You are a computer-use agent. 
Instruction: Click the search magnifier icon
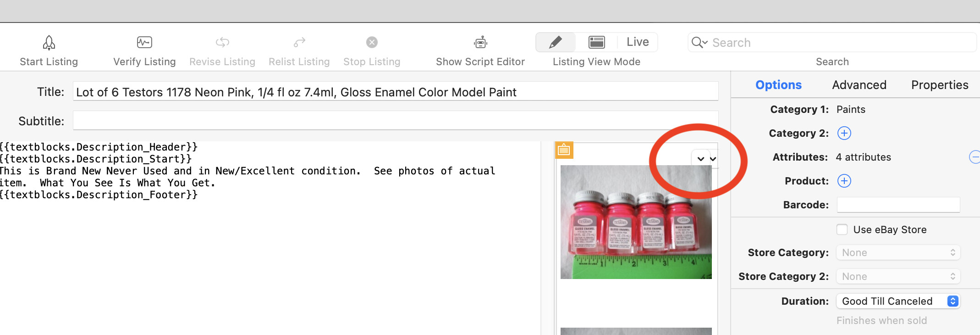[699, 43]
